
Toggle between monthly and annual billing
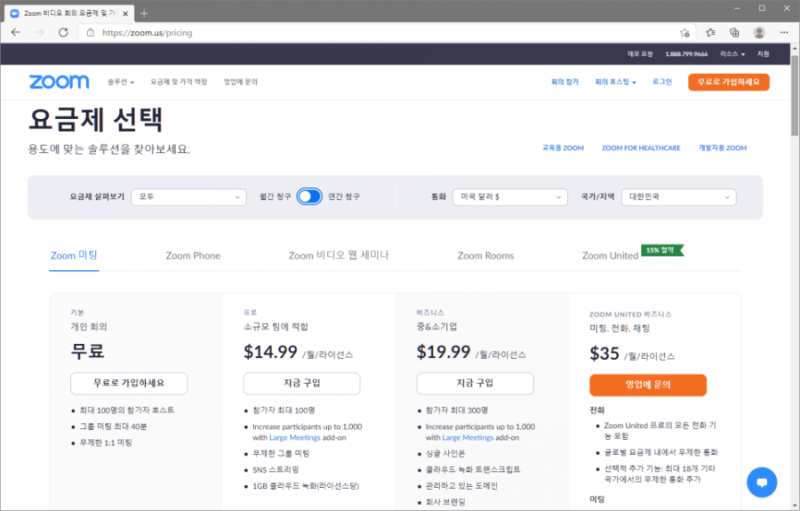pyautogui.click(x=309, y=196)
